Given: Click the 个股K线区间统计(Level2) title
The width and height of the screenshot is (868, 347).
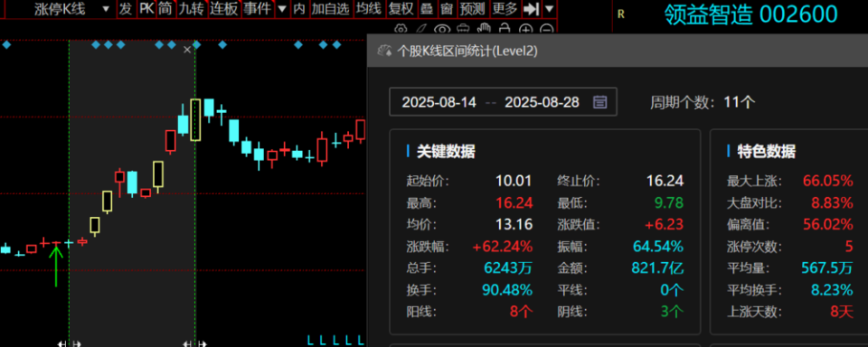Looking at the screenshot, I should 467,51.
